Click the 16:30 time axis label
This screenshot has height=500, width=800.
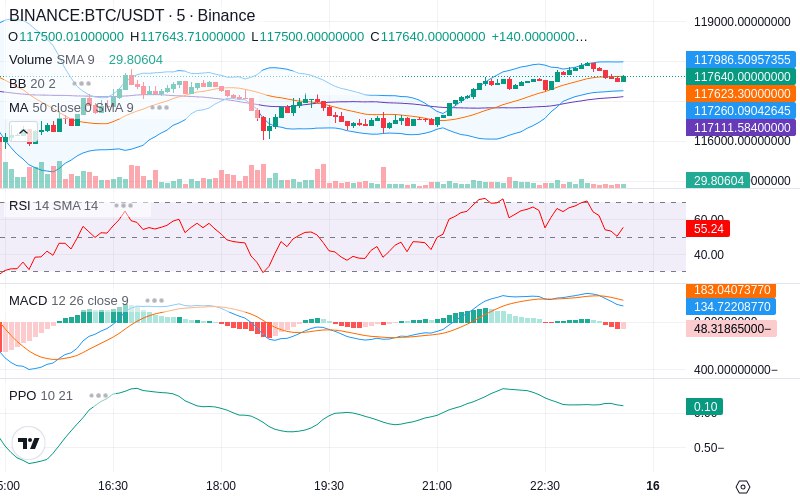coord(113,486)
